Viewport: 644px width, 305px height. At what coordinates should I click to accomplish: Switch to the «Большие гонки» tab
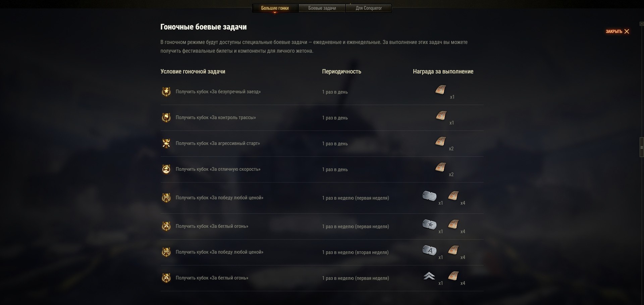point(275,8)
